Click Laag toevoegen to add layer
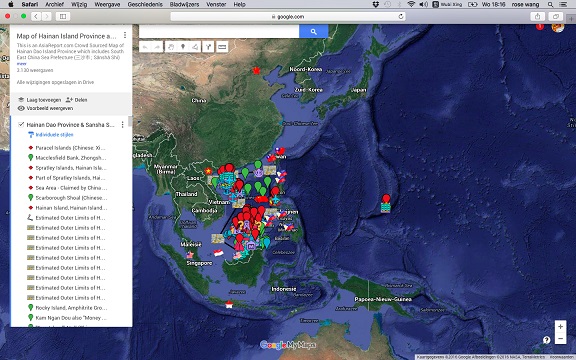Image resolution: width=576 pixels, height=360 pixels. 40,100
